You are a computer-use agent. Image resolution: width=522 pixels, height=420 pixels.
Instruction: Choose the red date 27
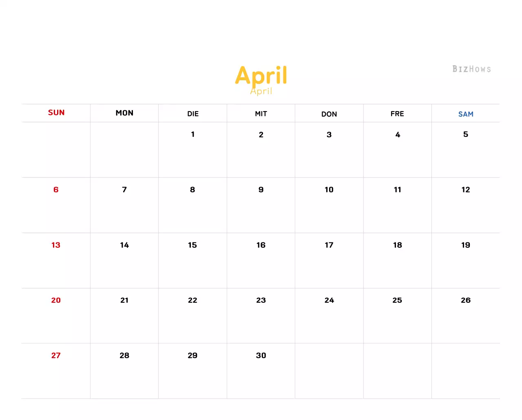56,356
